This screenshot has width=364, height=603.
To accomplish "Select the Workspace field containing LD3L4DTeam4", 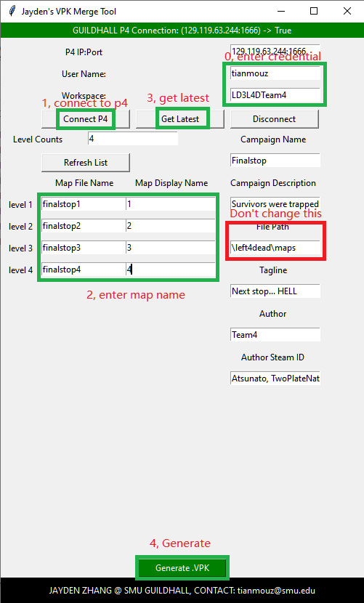I will 275,95.
